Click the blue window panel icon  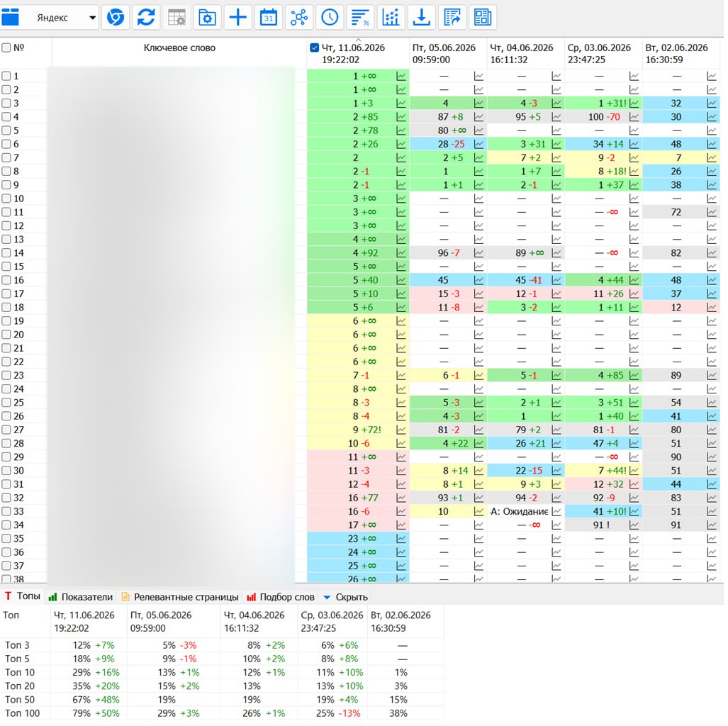10,17
